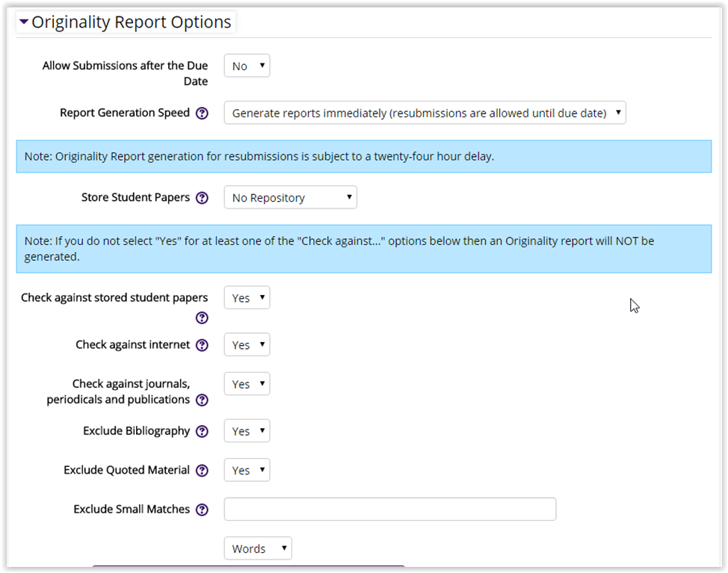
Task: Open the Words unit dropdown
Action: 258,548
